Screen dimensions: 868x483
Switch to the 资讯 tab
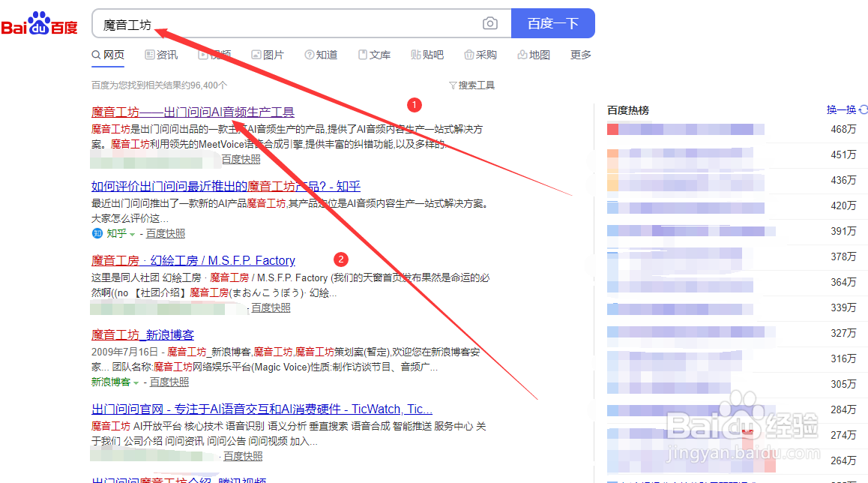[161, 55]
